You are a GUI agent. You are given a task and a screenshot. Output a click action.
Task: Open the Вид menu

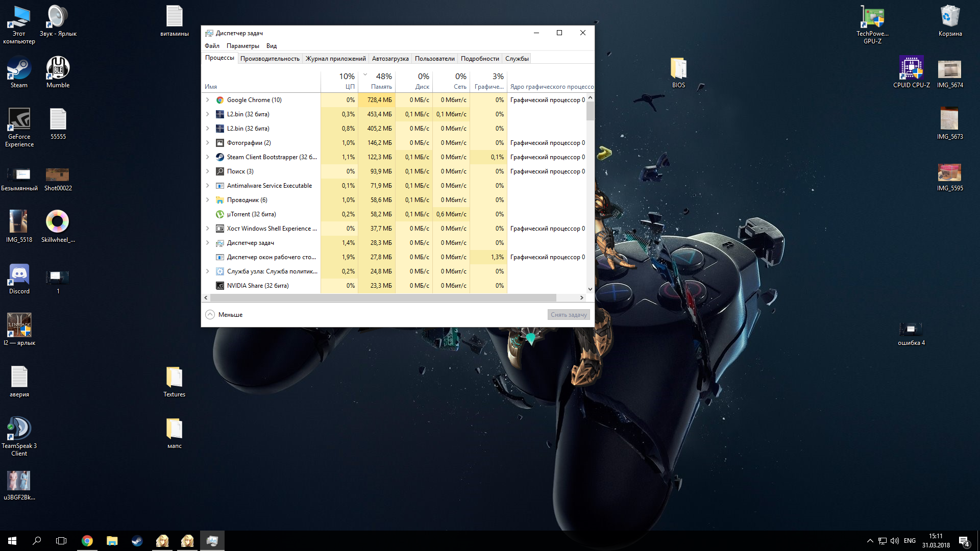(272, 46)
